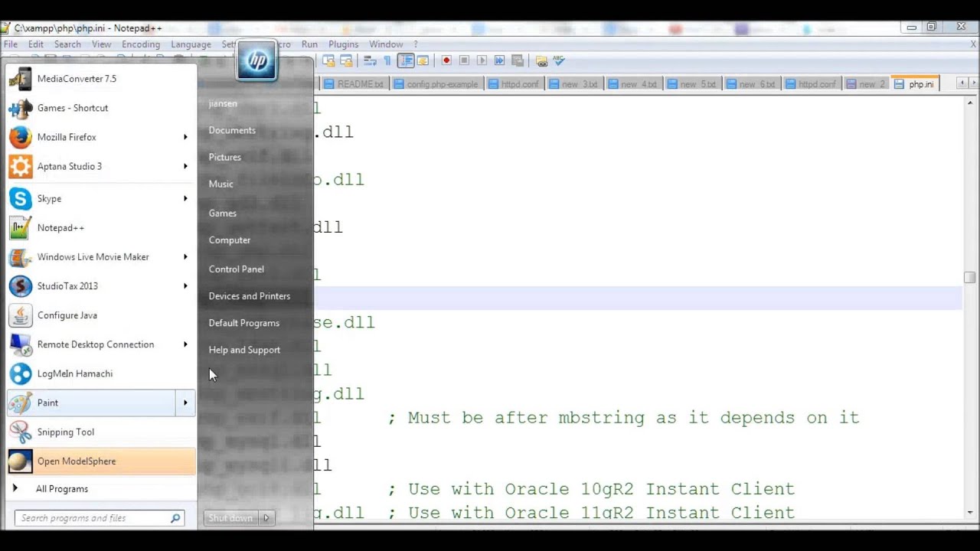Start recording a macro
This screenshot has height=551, width=980.
click(446, 60)
